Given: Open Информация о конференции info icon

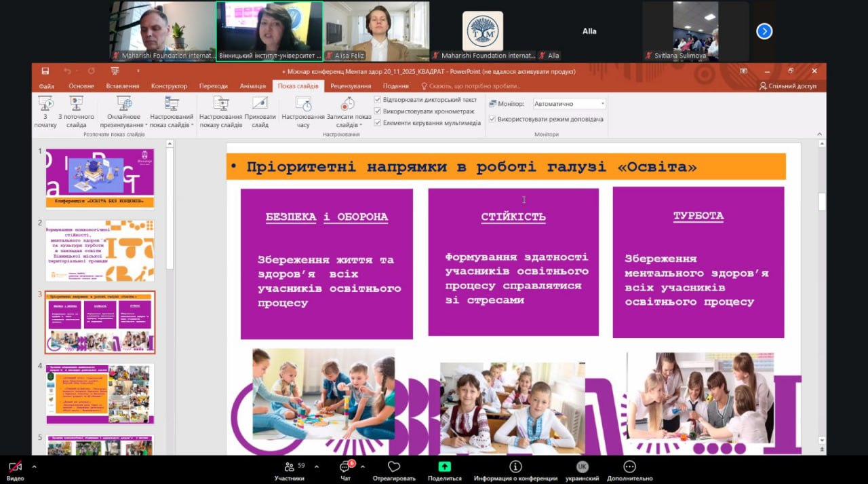Looking at the screenshot, I should [515, 467].
